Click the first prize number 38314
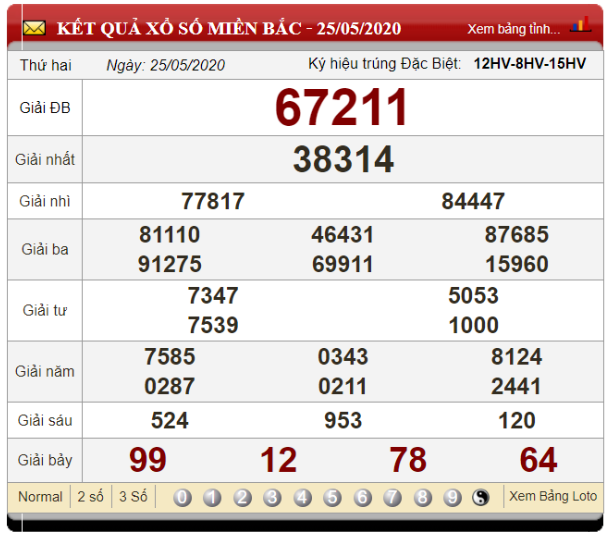This screenshot has height=540, width=613. [x=343, y=159]
